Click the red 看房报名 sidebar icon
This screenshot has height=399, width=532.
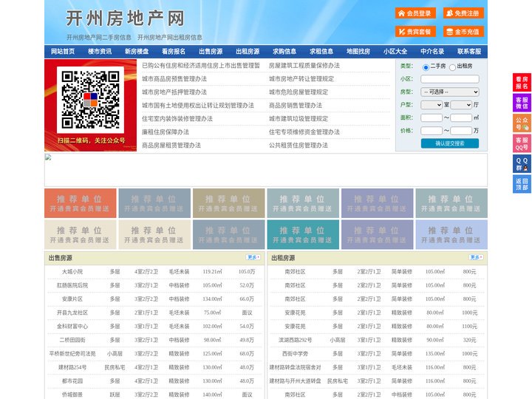[x=522, y=83]
